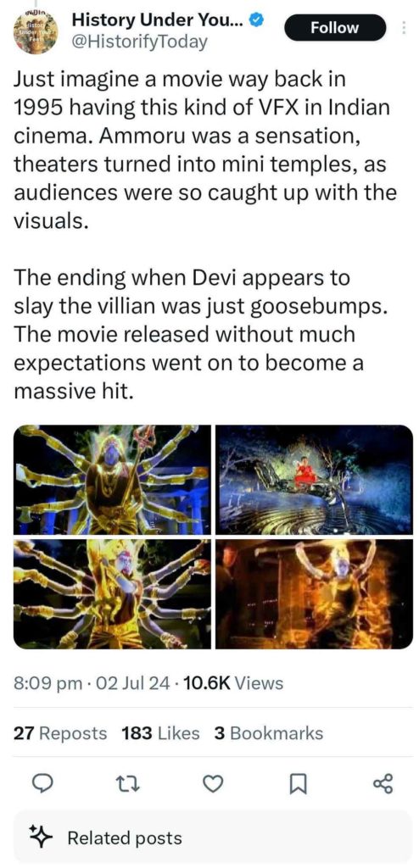419x868 pixels.
Task: Click the 10.6K Views count
Action: click(x=232, y=684)
